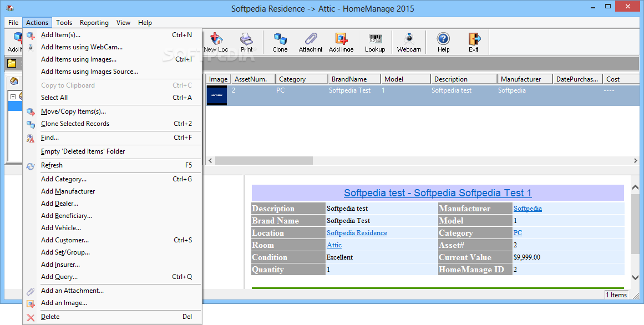Screen dimensions: 644x325
Task: Sort by the DatePurchas... column header
Action: [x=578, y=79]
